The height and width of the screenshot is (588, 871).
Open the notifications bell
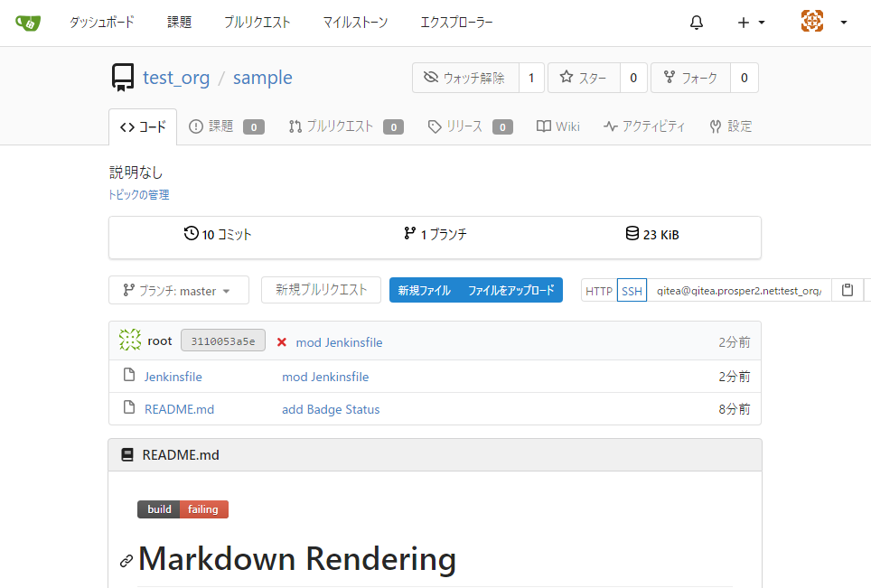point(696,23)
